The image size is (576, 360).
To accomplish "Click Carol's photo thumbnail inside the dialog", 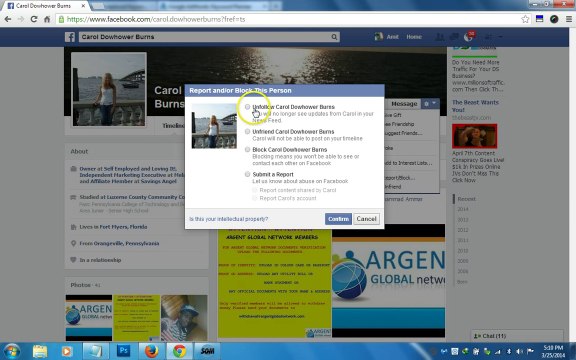I will point(214,126).
